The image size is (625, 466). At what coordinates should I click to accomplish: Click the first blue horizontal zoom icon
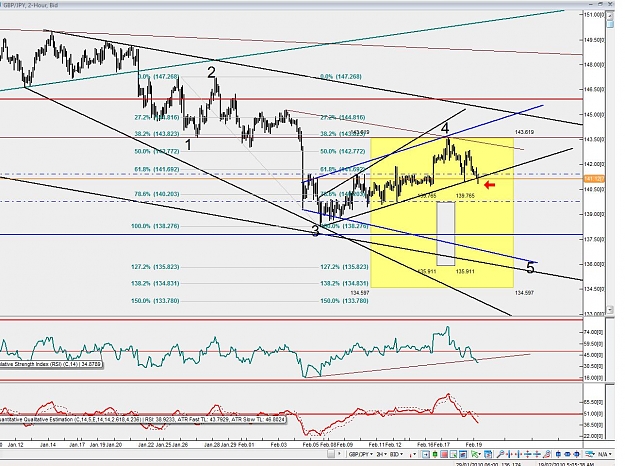(x=509, y=454)
